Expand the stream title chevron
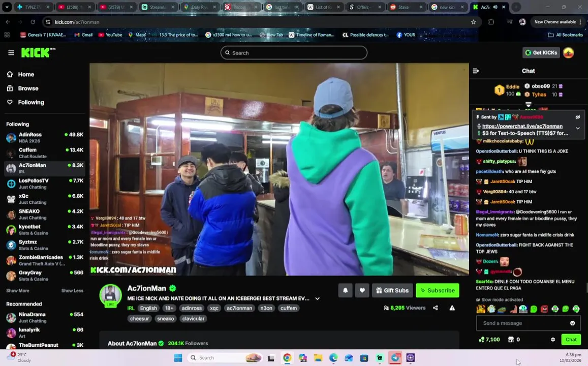This screenshot has height=366, width=588. click(x=317, y=298)
